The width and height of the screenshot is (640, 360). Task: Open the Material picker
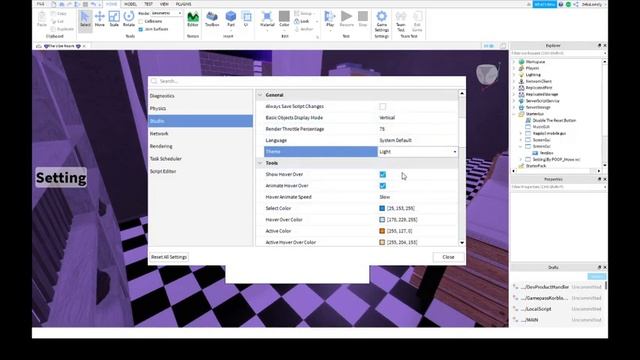point(267,20)
